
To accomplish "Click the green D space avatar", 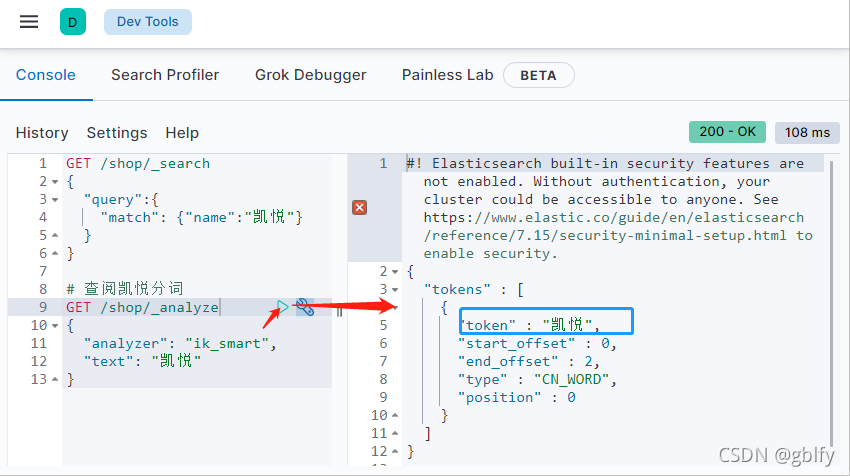I will (x=73, y=22).
